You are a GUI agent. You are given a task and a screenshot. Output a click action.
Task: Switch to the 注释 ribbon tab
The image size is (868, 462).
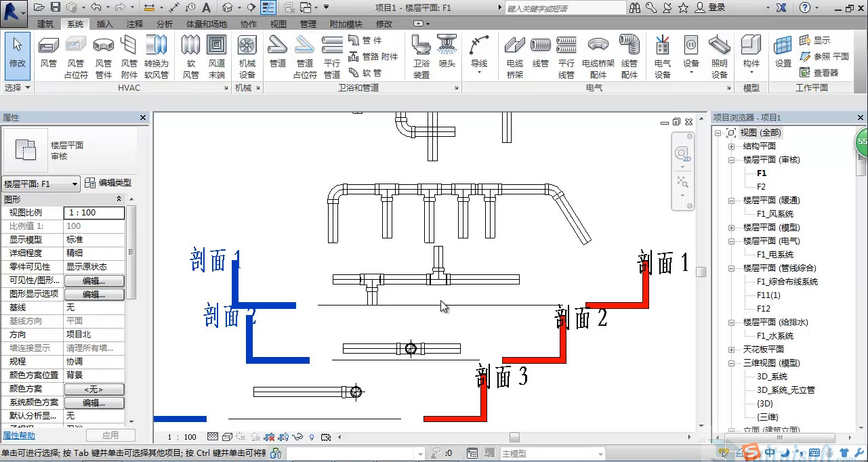135,24
